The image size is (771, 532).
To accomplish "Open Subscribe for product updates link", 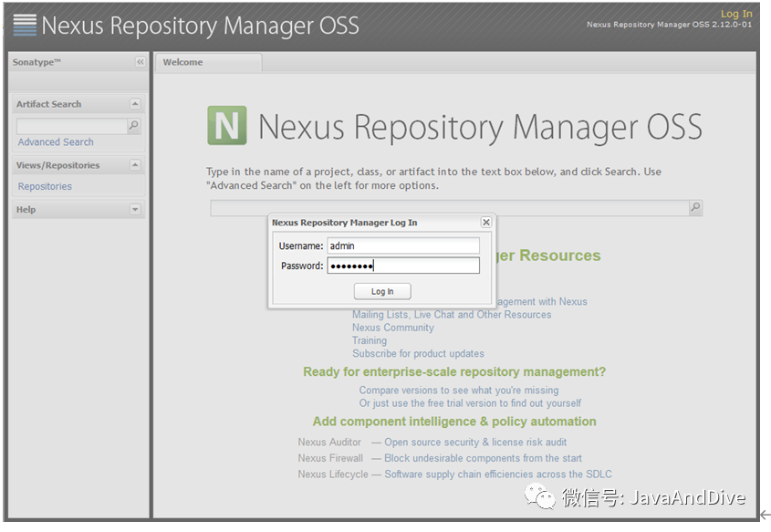I will pos(418,353).
